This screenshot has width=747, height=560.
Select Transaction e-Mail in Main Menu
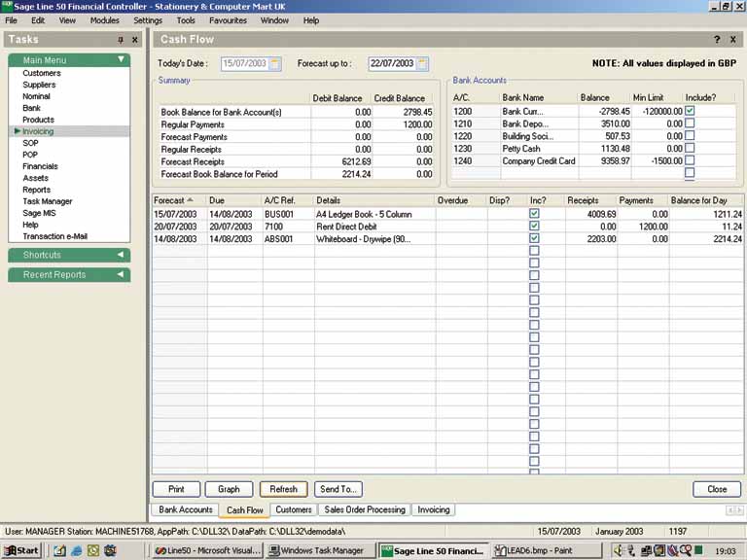pos(54,236)
